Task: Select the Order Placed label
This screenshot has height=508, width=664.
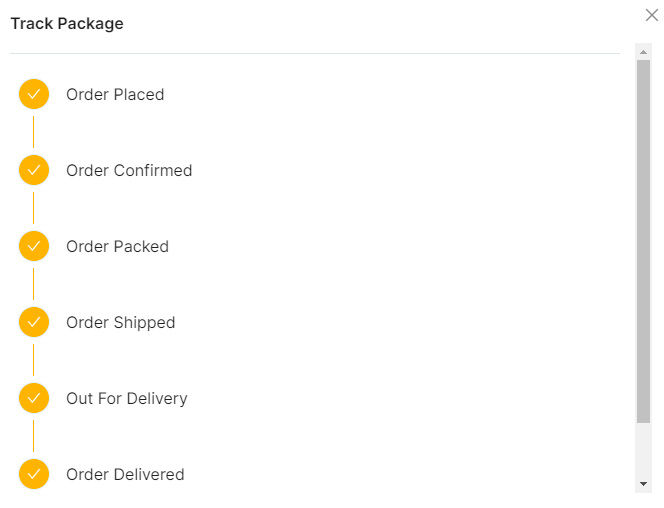Action: (x=115, y=95)
